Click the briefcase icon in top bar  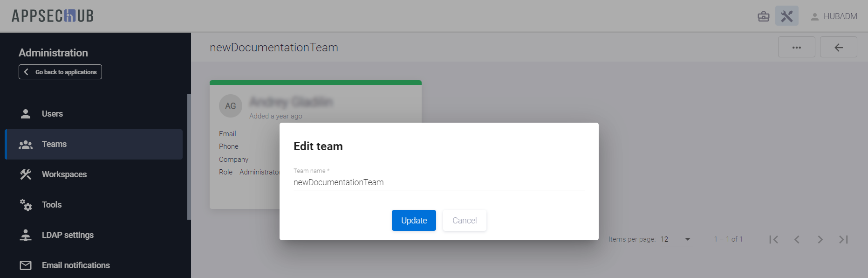coord(764,16)
